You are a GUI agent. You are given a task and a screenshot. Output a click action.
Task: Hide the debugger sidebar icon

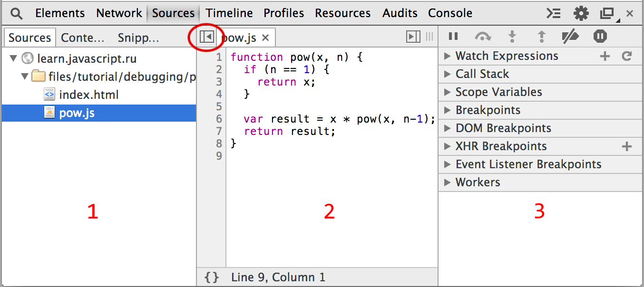(413, 37)
